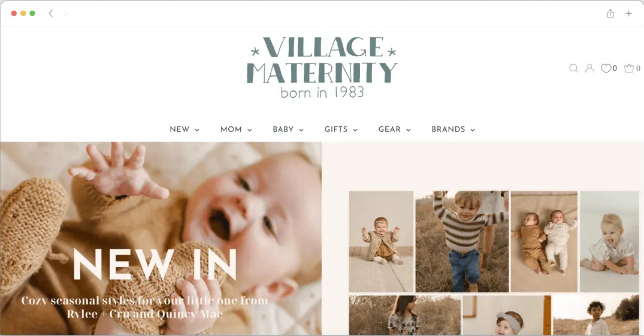The width and height of the screenshot is (644, 336).
Task: Go back with browser back arrow
Action: pos(51,14)
